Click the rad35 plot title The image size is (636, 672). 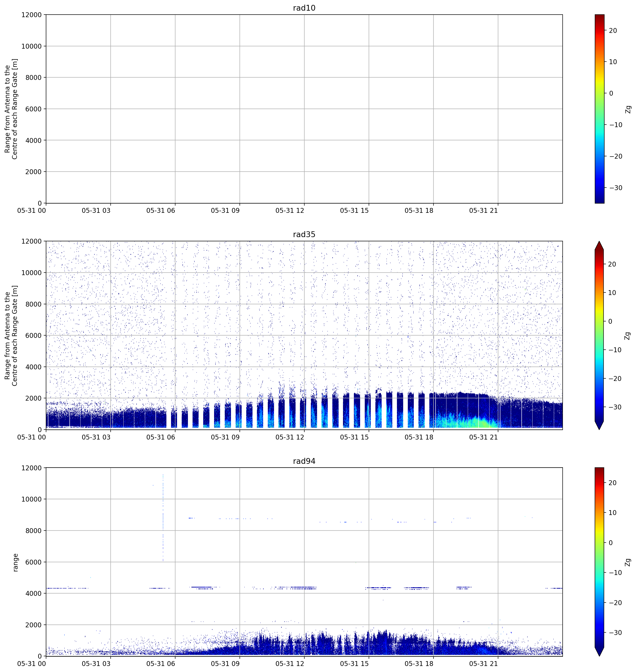coord(304,234)
